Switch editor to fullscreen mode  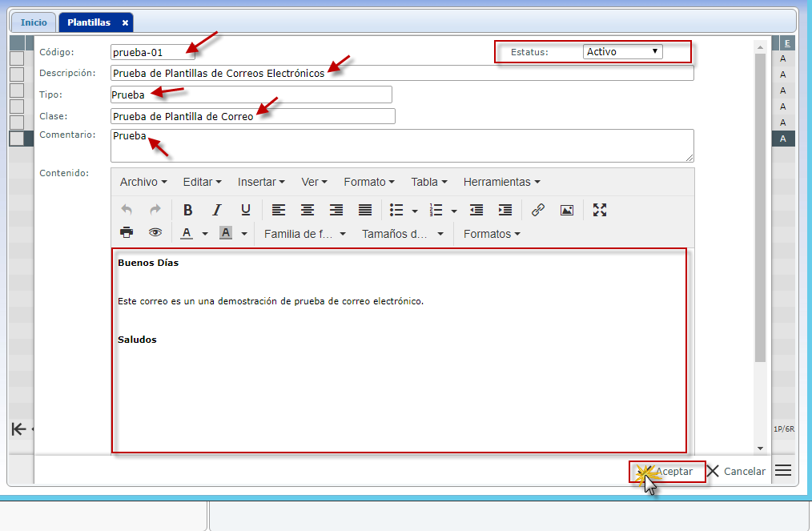pyautogui.click(x=600, y=210)
